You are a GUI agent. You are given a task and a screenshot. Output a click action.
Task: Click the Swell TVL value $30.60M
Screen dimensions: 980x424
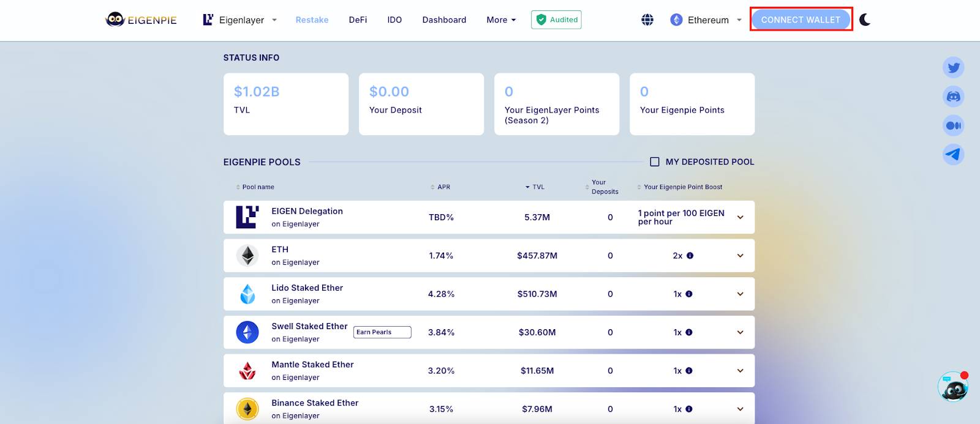[x=537, y=332]
